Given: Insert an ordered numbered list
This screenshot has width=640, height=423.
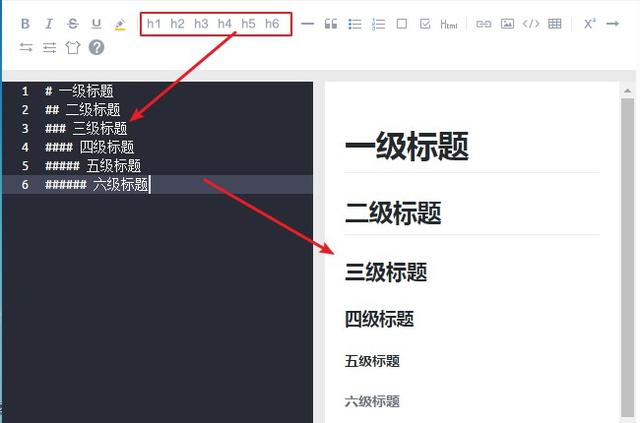Looking at the screenshot, I should [x=378, y=24].
